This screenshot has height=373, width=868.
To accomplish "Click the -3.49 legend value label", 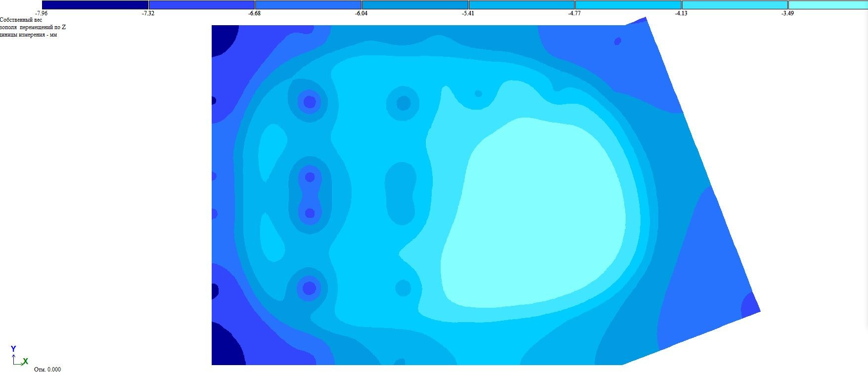I will [x=787, y=13].
